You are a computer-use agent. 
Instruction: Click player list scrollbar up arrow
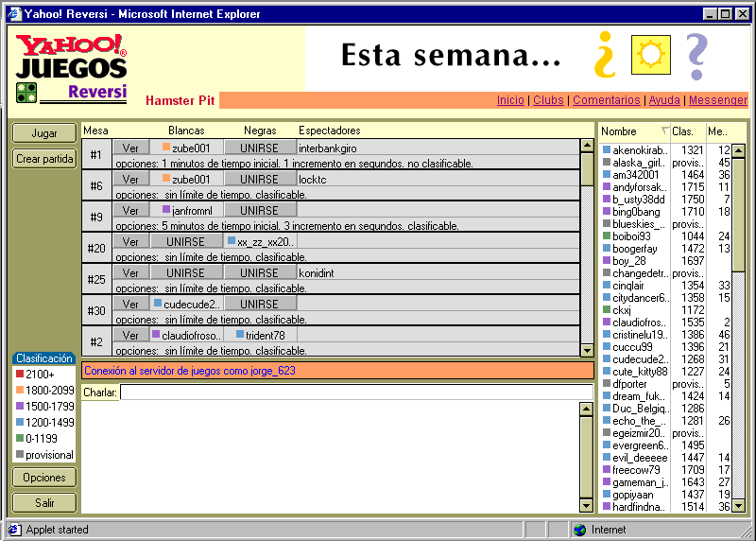[x=739, y=150]
